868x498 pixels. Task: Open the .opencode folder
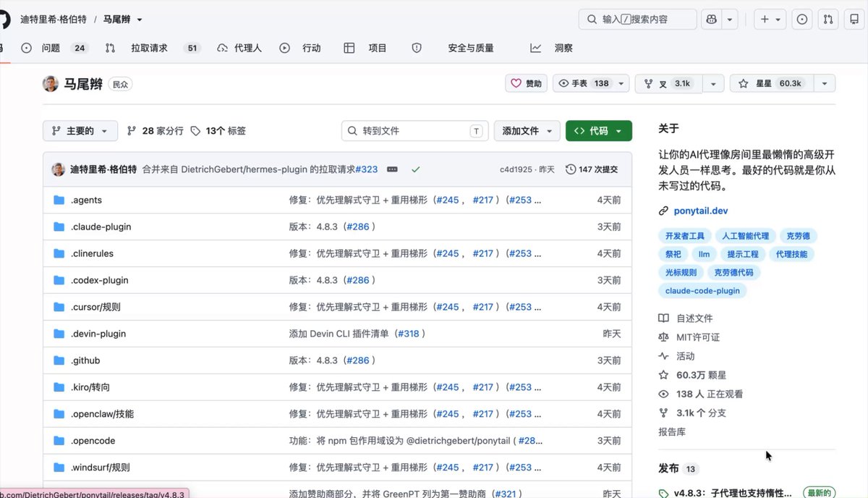93,441
